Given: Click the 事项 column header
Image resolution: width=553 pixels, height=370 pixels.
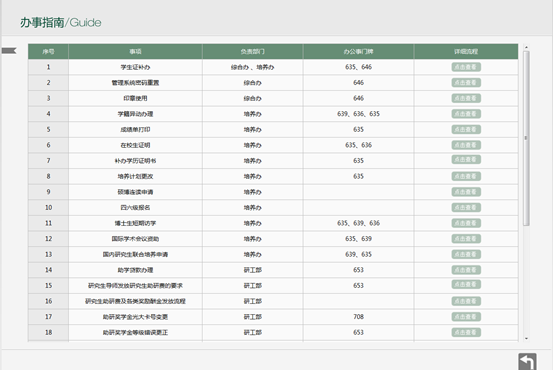Looking at the screenshot, I should 135,51.
